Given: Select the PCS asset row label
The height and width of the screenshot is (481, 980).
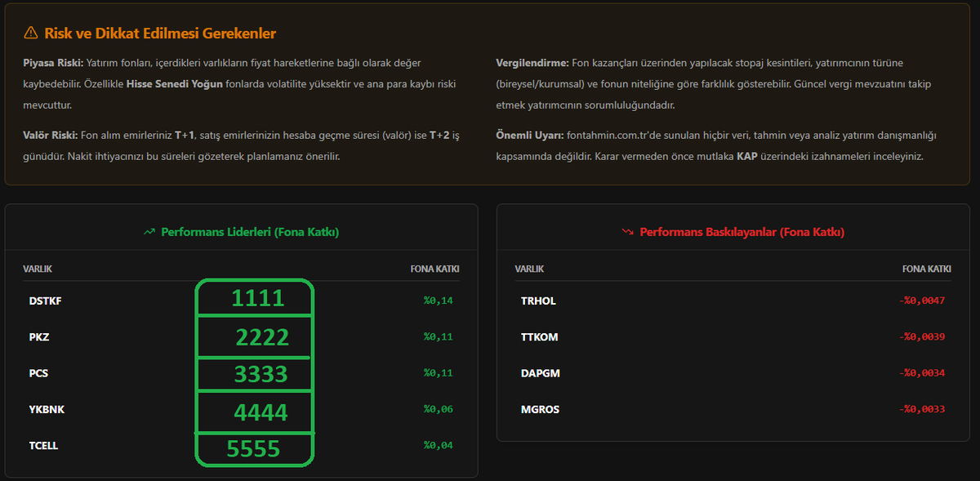Looking at the screenshot, I should 38,373.
